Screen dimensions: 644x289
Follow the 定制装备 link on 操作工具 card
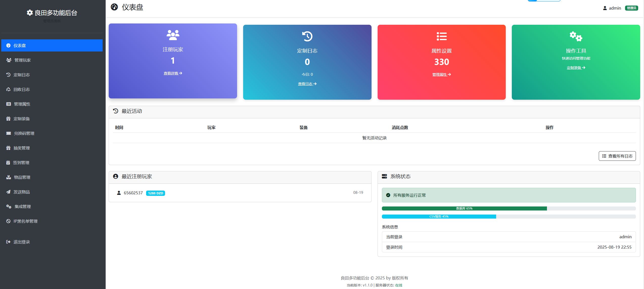coord(576,68)
